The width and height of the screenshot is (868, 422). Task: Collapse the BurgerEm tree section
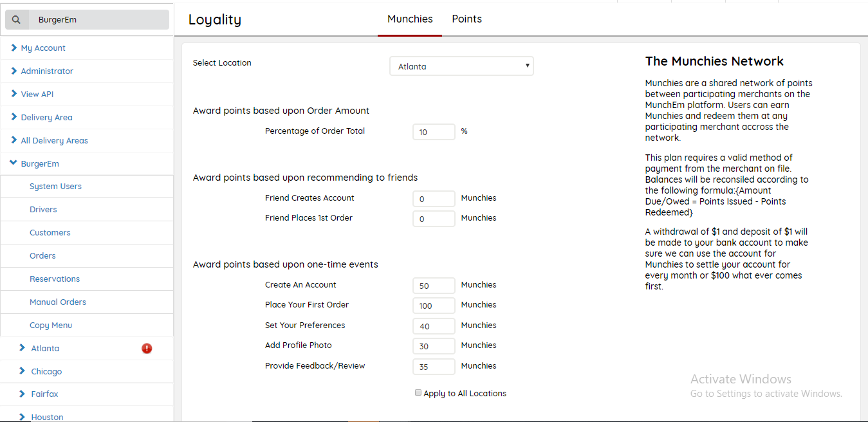coord(14,164)
